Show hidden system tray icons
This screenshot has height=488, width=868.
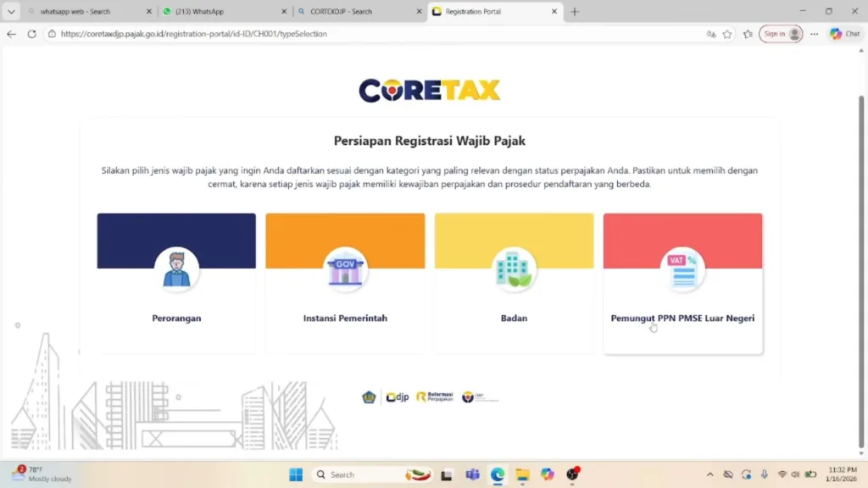709,474
